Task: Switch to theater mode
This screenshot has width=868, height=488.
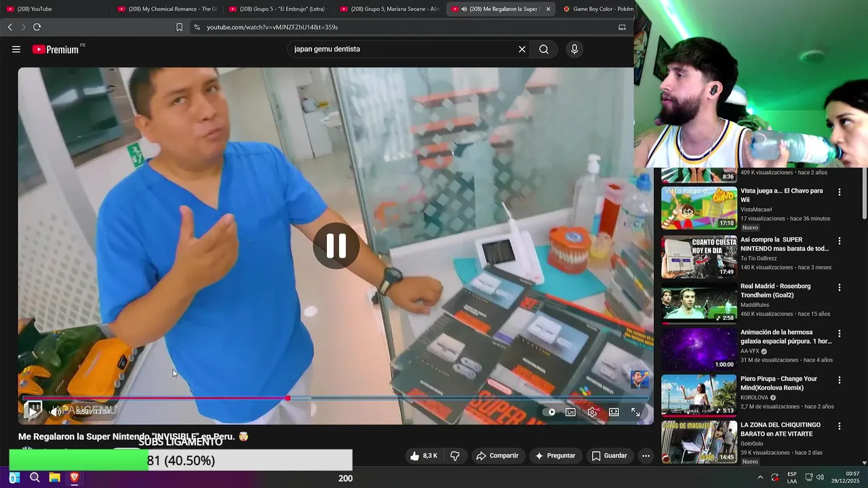Action: [x=614, y=412]
